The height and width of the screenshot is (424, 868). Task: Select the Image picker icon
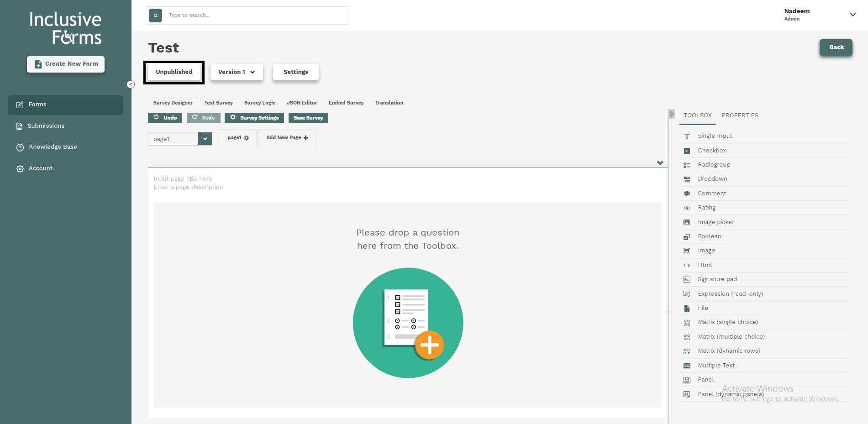687,222
